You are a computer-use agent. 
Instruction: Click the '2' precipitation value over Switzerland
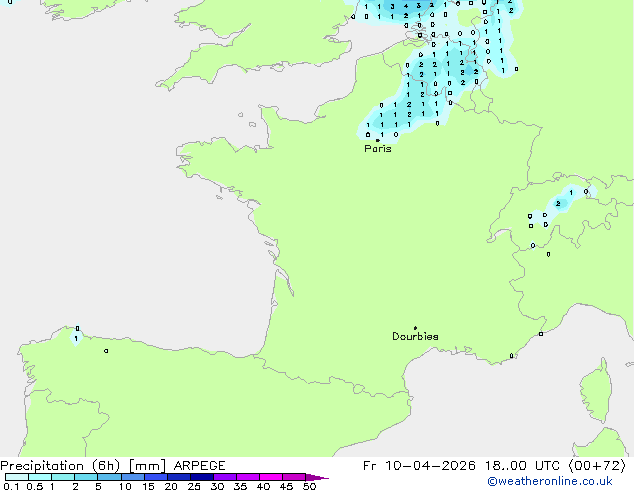[x=558, y=203]
